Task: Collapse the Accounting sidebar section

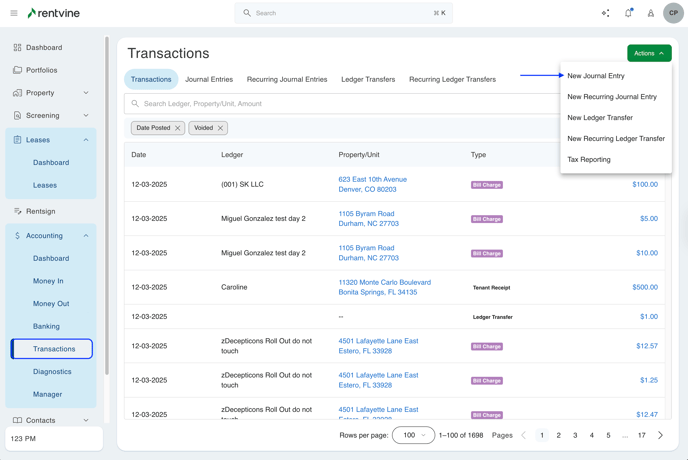Action: click(86, 236)
